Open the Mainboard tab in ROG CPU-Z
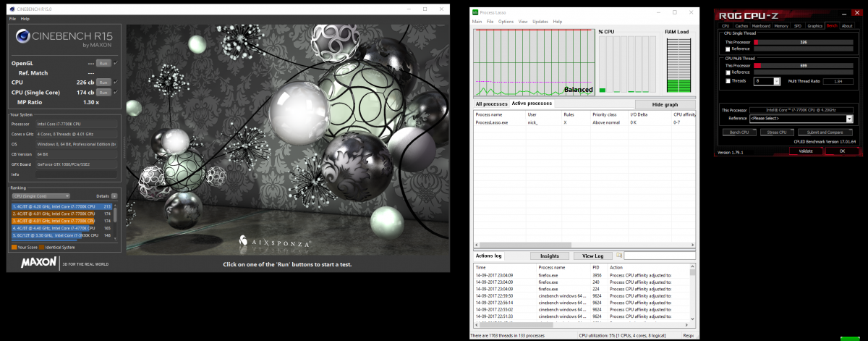The width and height of the screenshot is (868, 341). (x=762, y=26)
